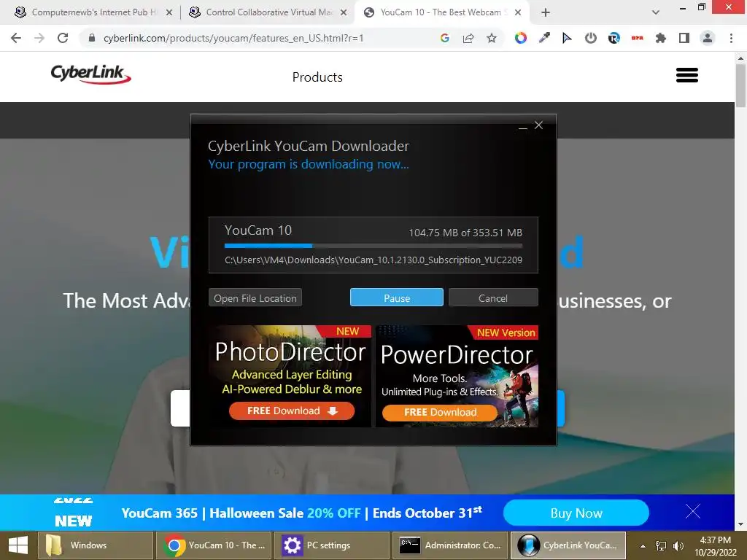Open the volume speaker tray icon

click(678, 545)
